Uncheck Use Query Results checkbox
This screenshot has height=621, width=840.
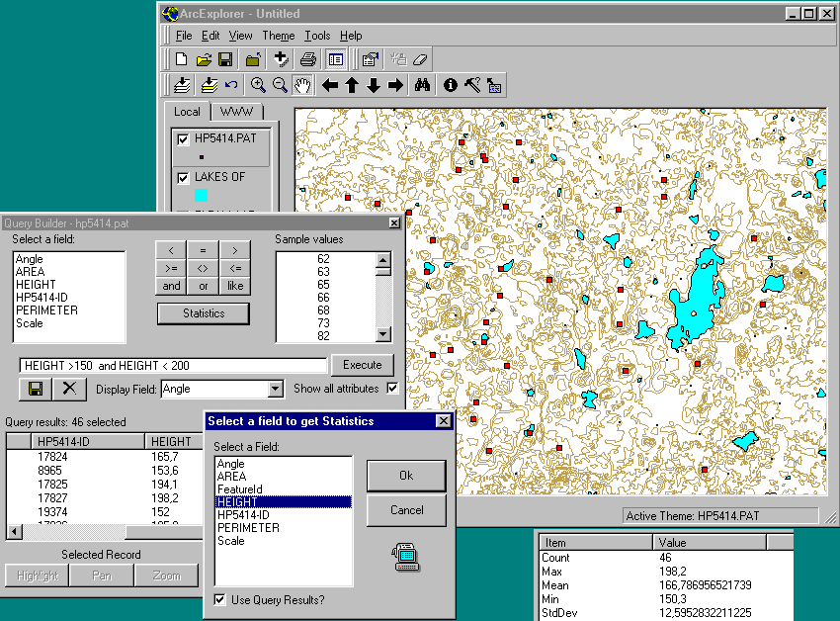[x=220, y=599]
